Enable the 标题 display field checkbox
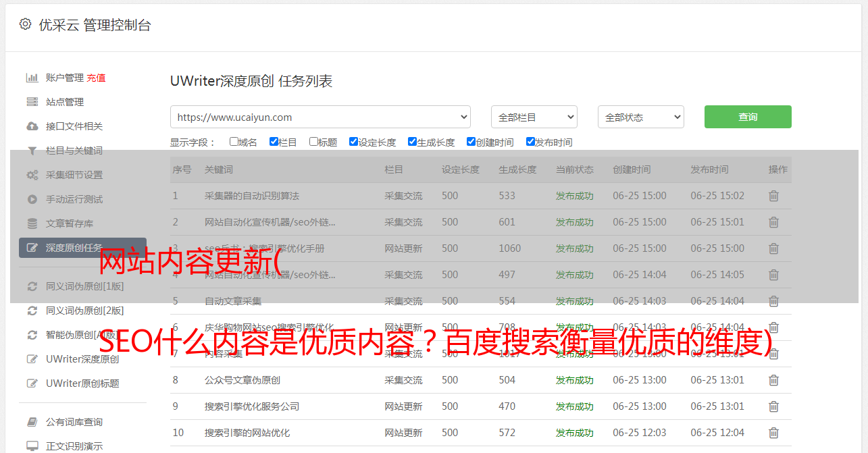 [x=313, y=142]
